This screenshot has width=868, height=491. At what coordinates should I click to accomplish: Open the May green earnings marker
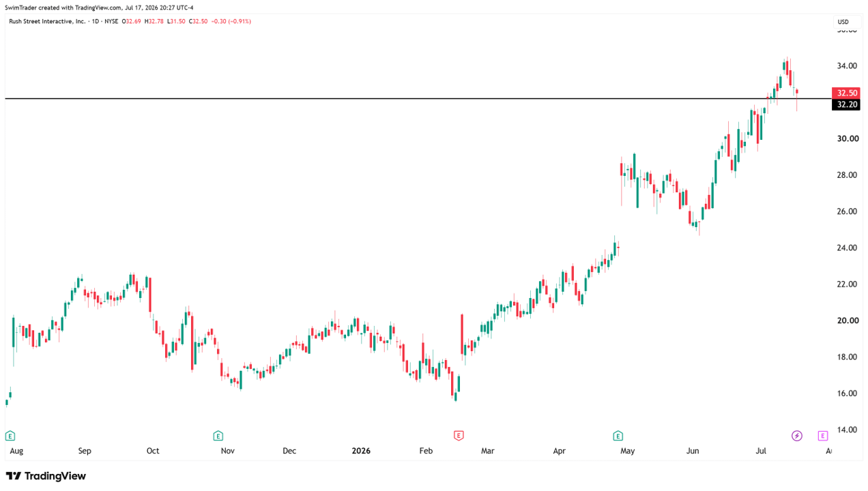click(618, 436)
